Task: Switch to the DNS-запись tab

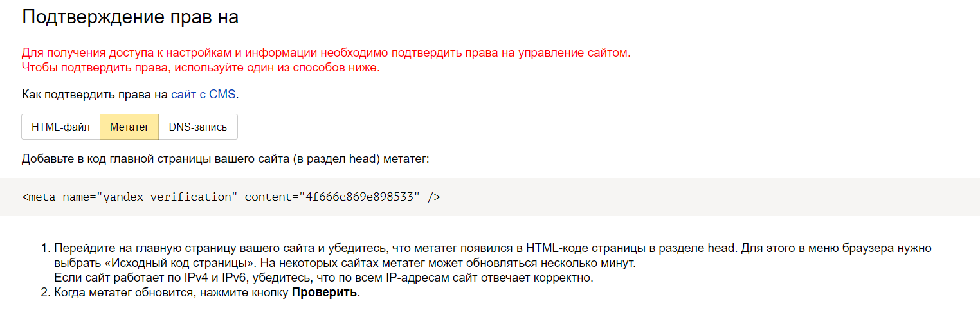Action: 198,127
